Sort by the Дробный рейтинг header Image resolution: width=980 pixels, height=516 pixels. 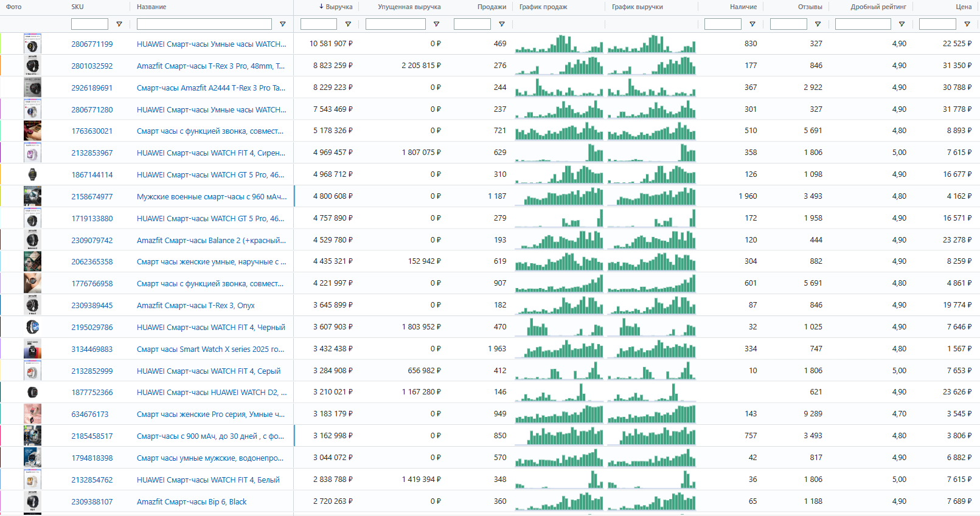[878, 7]
